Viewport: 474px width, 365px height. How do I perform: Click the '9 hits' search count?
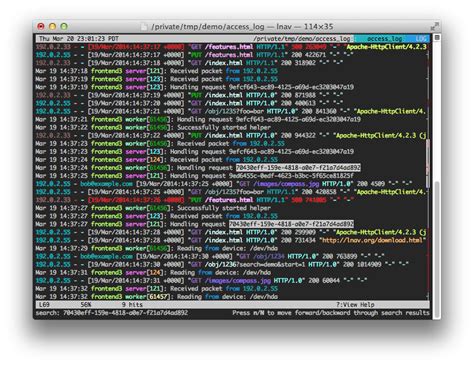[132, 304]
